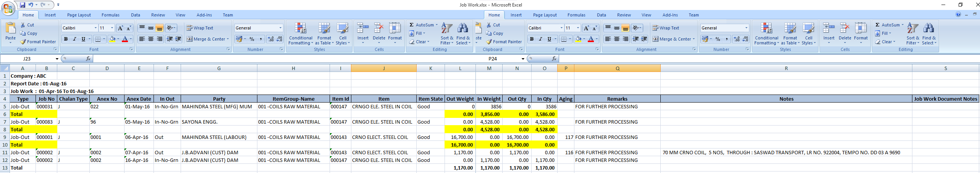Viewport: 980px width, 173px height.
Task: Decrease indent in the left ribbon Alignment group
Action: coord(170,39)
